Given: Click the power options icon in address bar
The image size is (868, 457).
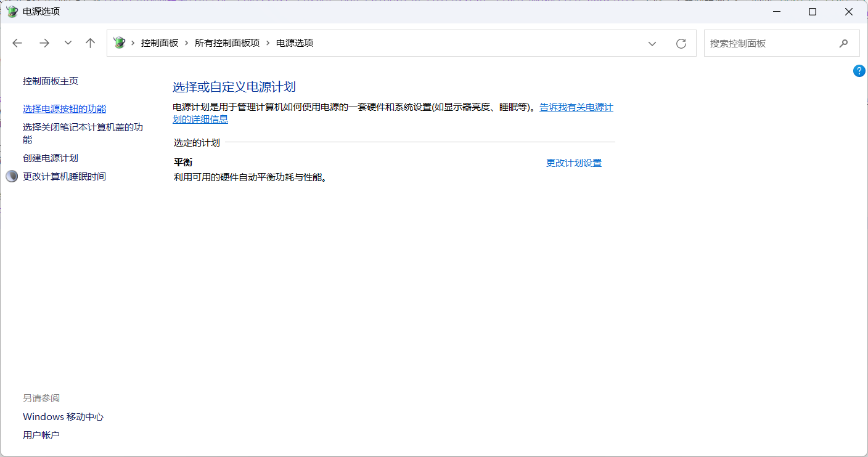Looking at the screenshot, I should tap(119, 43).
